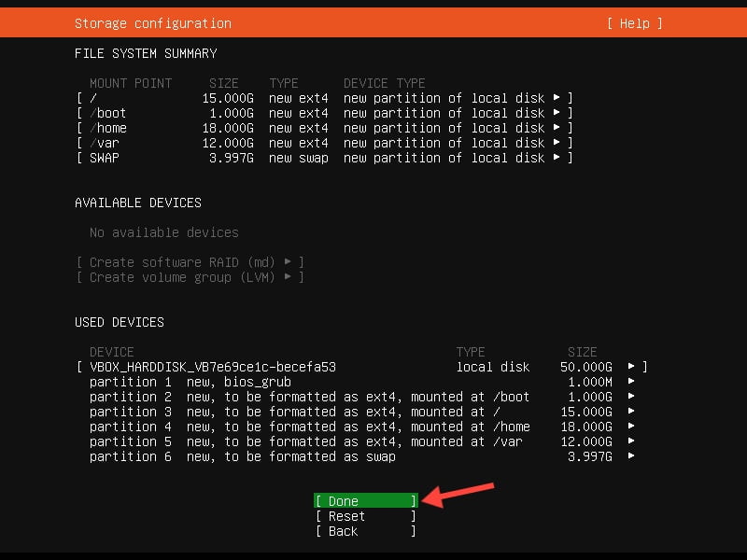Image resolution: width=747 pixels, height=560 pixels.
Task: Select Create volume group (LVM) option
Action: click(190, 277)
